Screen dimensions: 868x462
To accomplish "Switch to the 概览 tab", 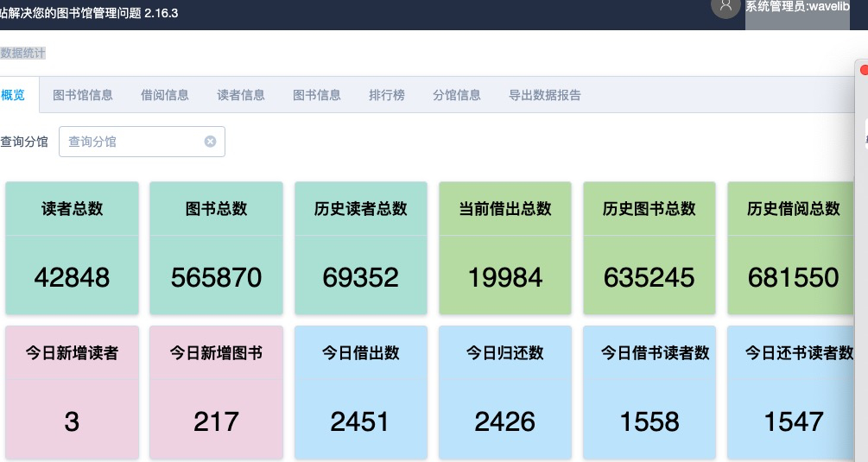I will 14,95.
